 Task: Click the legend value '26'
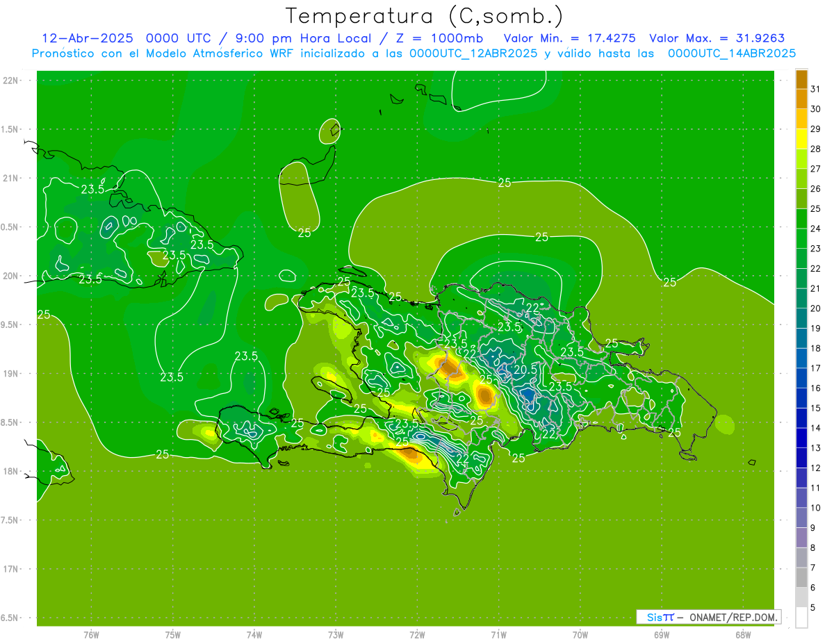click(x=815, y=189)
